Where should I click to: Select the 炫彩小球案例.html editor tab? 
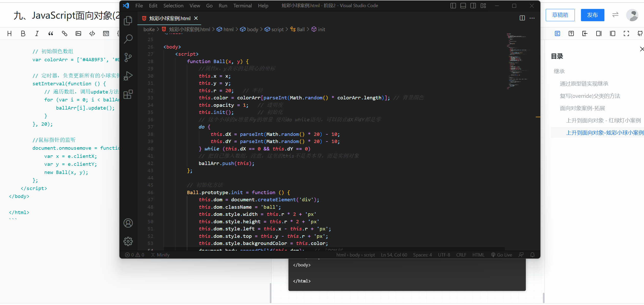(x=169, y=18)
